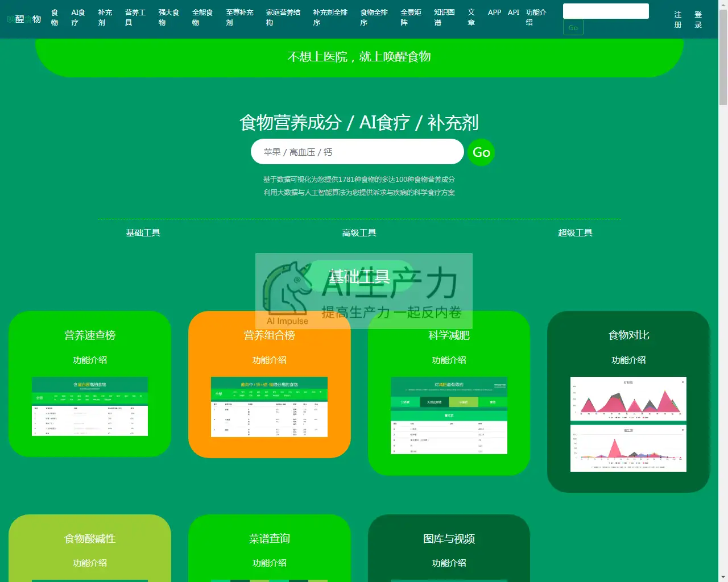Click the 唤醒食物 site logo
Image resolution: width=728 pixels, height=582 pixels.
[24, 19]
